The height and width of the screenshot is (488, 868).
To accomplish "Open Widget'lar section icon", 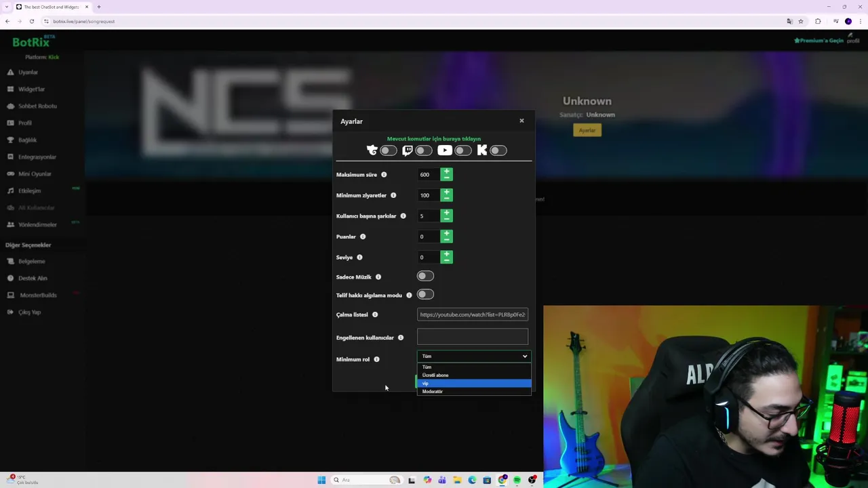I will (x=11, y=89).
